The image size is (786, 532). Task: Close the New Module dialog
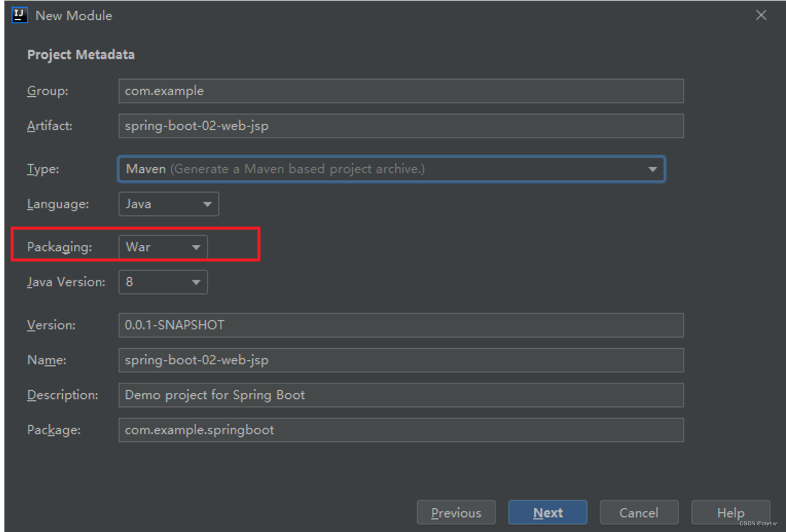point(761,15)
